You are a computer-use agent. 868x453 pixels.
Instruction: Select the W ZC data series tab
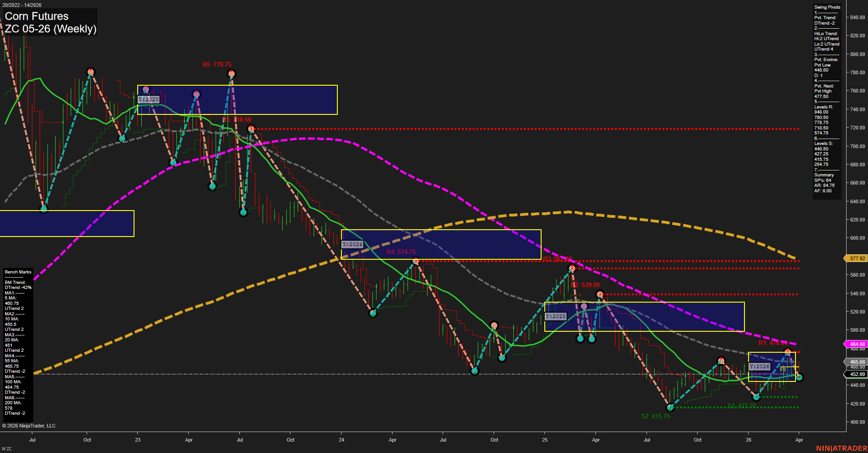6,448
